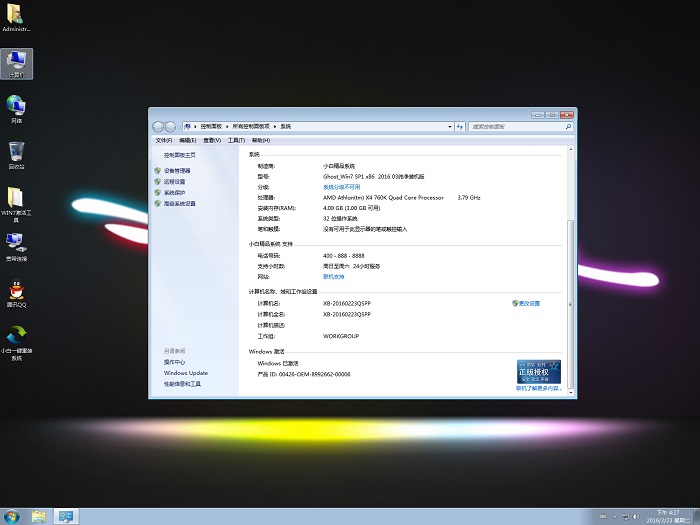700x525 pixels.
Task: Open the 工具(T) menu
Action: pyautogui.click(x=235, y=141)
